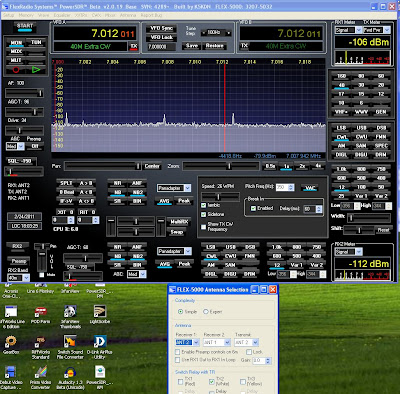Toggle the Sidetone checkbox

[204, 214]
